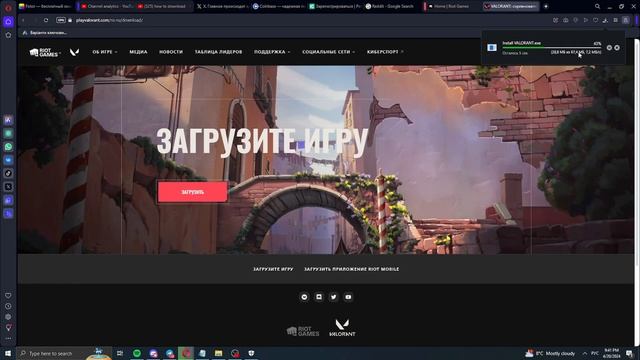The width and height of the screenshot is (640, 360).
Task: Open the notification center icon in taskbar
Action: pyautogui.click(x=629, y=353)
